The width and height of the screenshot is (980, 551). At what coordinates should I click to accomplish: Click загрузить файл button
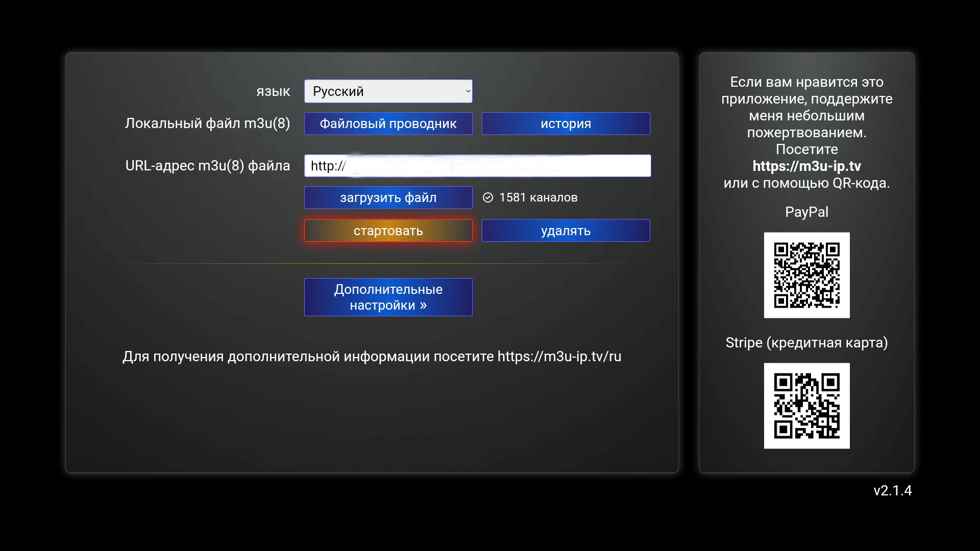point(388,197)
